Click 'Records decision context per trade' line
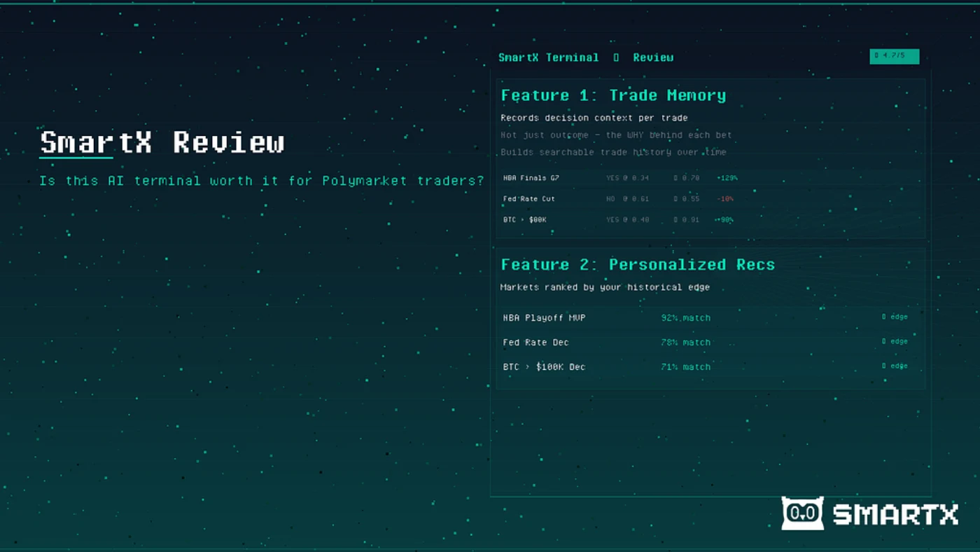 pyautogui.click(x=594, y=118)
